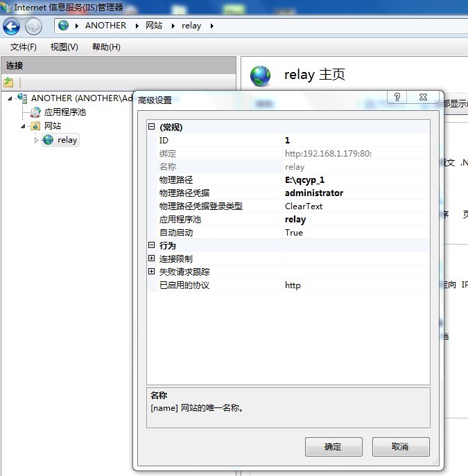This screenshot has width=468, height=476.
Task: Click the 应用程序池 icon in tree
Action: [x=35, y=112]
